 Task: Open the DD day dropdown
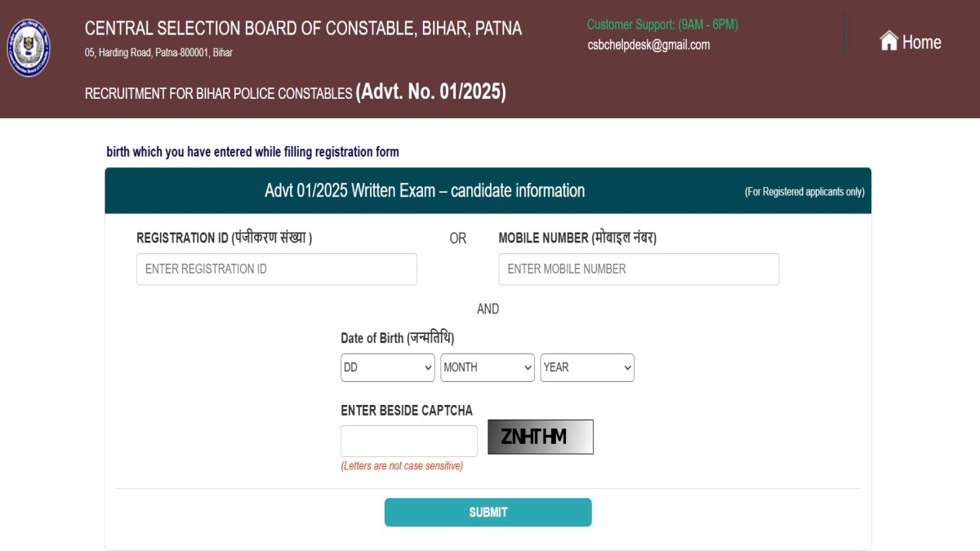(x=387, y=367)
